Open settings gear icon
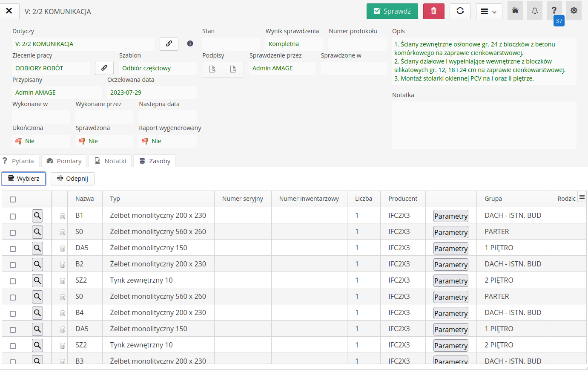The height and width of the screenshot is (370, 588). point(574,11)
